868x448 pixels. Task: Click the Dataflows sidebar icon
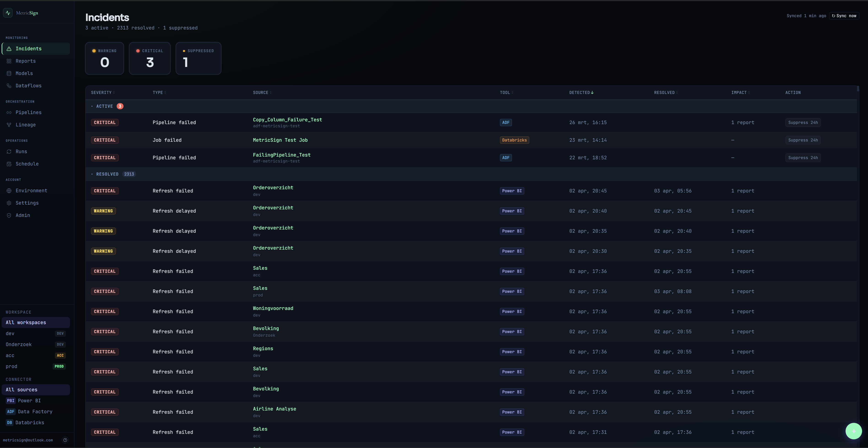(9, 86)
